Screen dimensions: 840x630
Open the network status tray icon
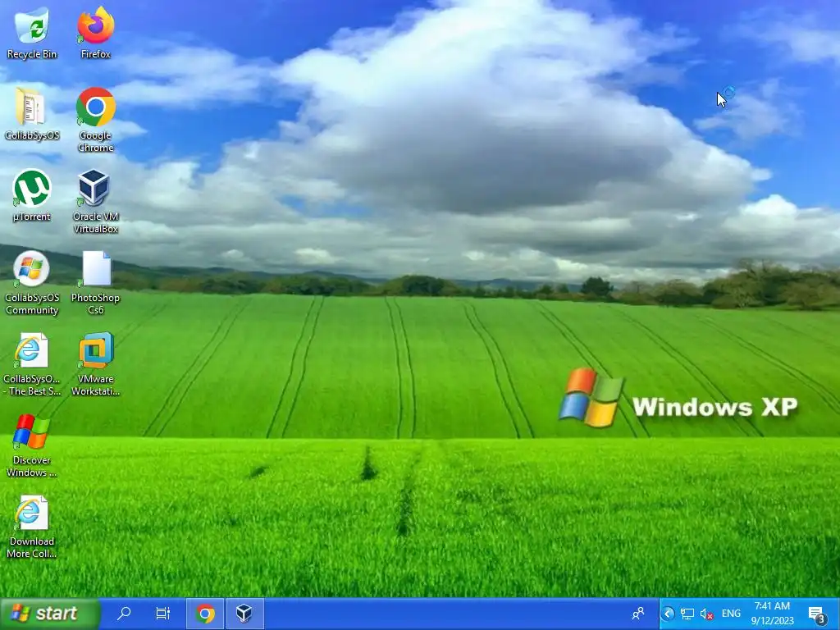(687, 614)
